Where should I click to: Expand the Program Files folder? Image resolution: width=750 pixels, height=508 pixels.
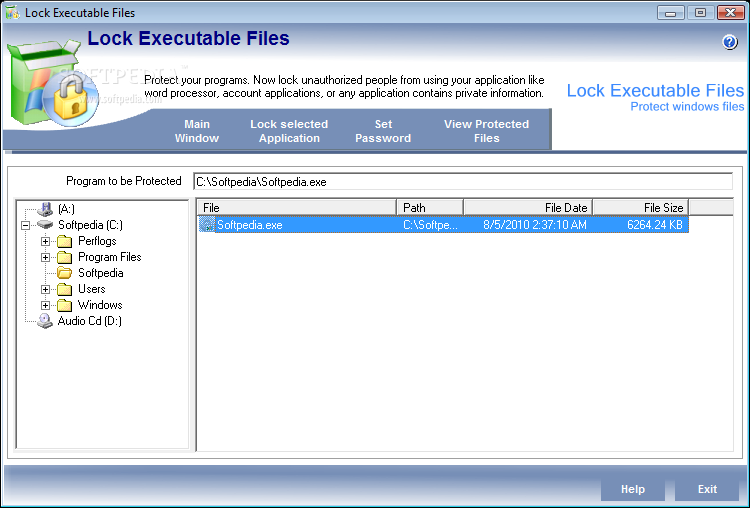pyautogui.click(x=45, y=257)
